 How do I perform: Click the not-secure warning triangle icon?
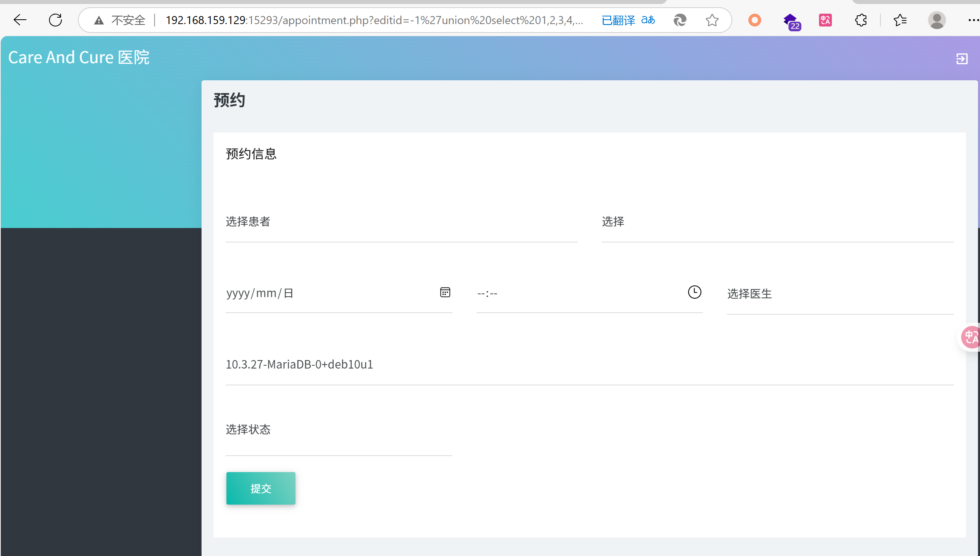(x=99, y=20)
